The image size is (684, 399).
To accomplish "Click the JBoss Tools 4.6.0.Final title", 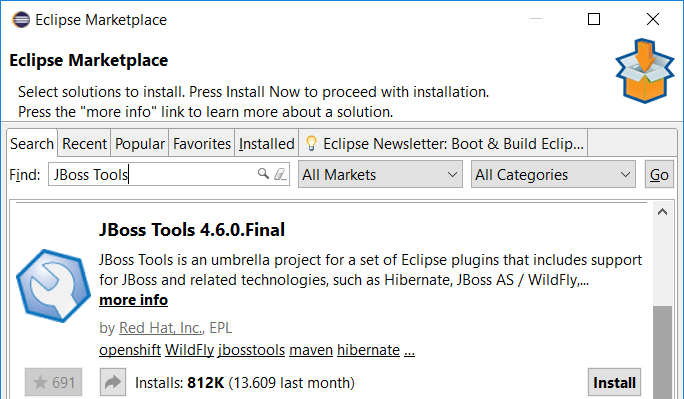I will coord(192,230).
